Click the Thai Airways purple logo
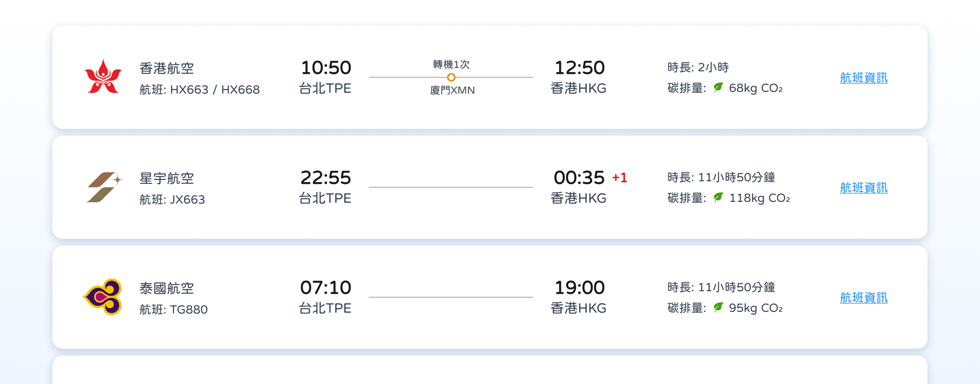The image size is (980, 384). (x=103, y=297)
